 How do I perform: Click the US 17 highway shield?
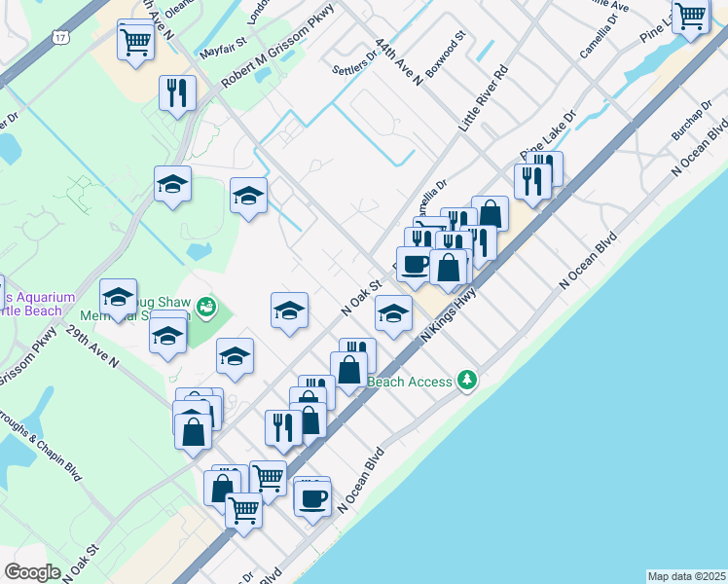(x=60, y=37)
